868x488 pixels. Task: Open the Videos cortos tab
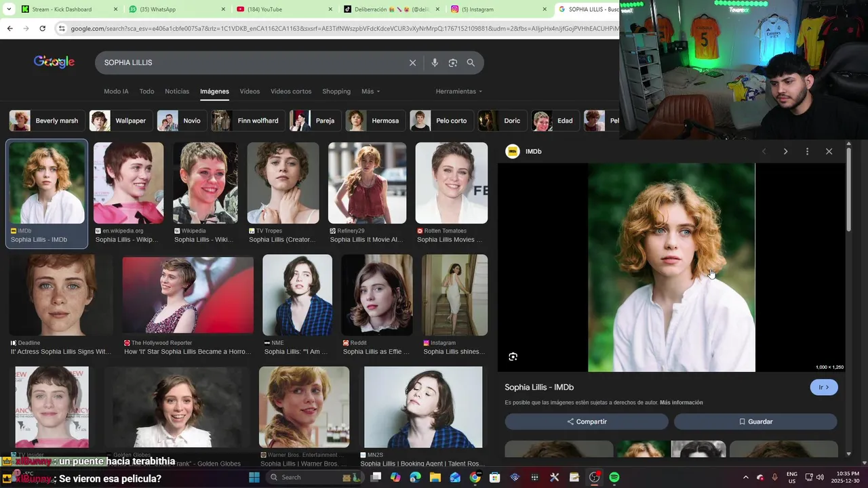coord(291,91)
